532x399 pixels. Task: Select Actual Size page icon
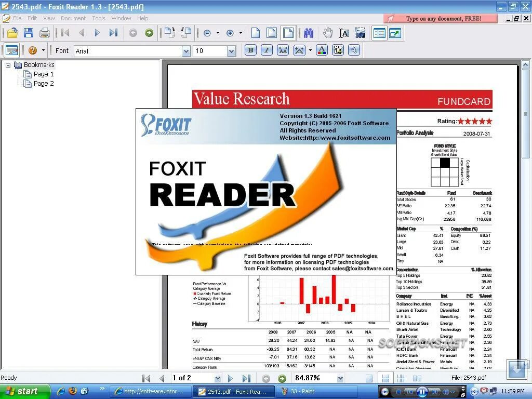click(256, 33)
